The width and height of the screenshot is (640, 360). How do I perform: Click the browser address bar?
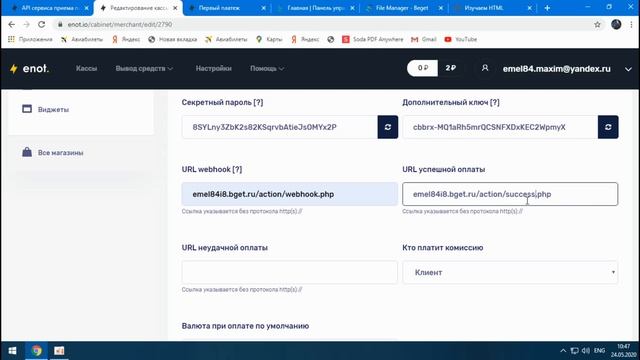322,24
